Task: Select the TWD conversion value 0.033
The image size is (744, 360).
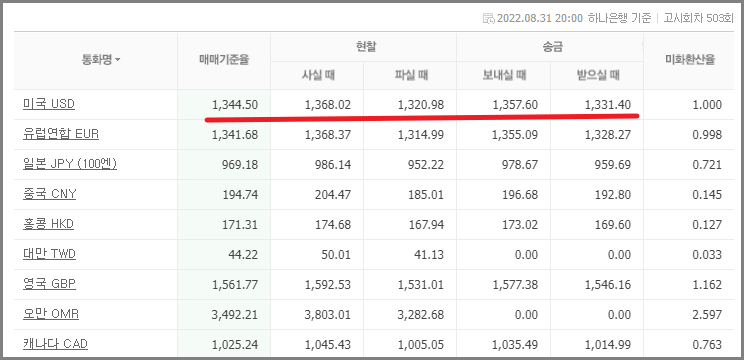Action: (x=707, y=255)
